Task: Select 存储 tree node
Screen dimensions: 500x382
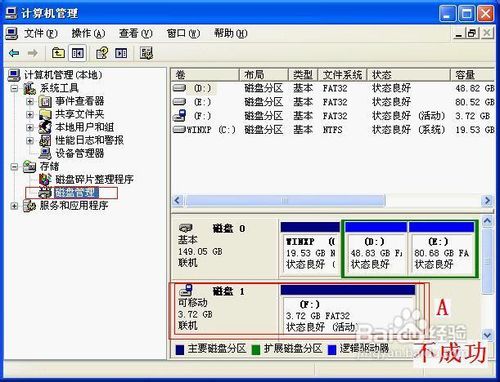Action: [49, 166]
